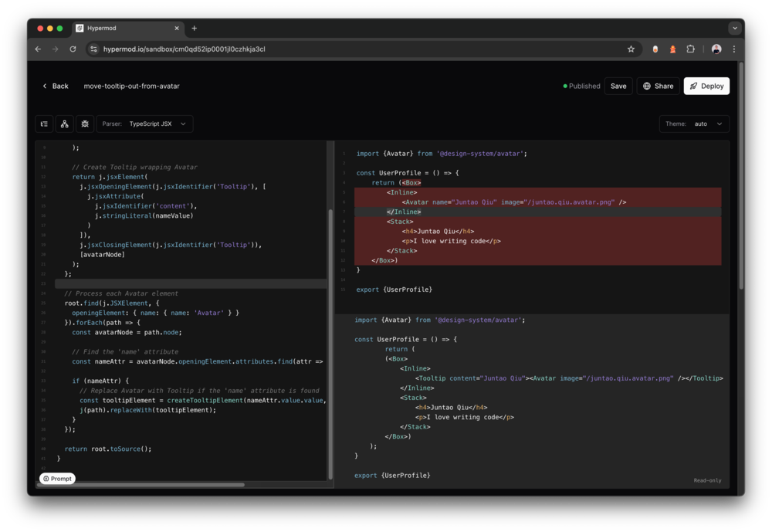Switch to the Hypermod browser tab
The width and height of the screenshot is (772, 532).
124,29
